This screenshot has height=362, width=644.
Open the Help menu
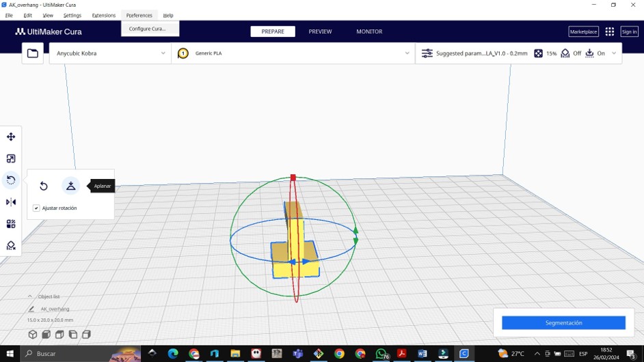tap(168, 15)
